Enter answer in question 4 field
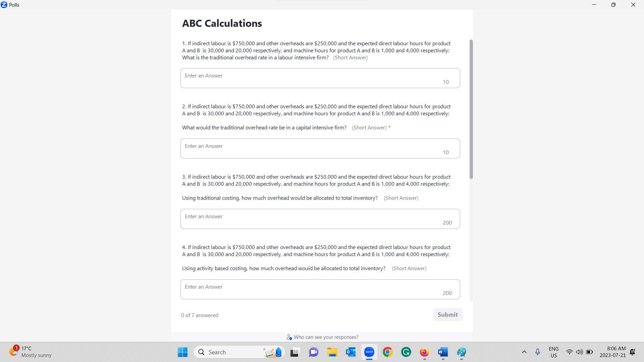 [x=320, y=289]
